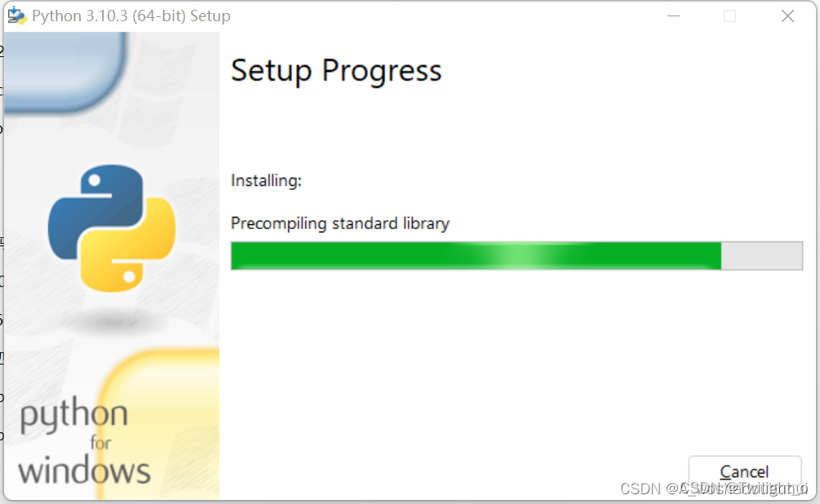Click the green filled part of progress bar
820x504 pixels.
(x=476, y=255)
